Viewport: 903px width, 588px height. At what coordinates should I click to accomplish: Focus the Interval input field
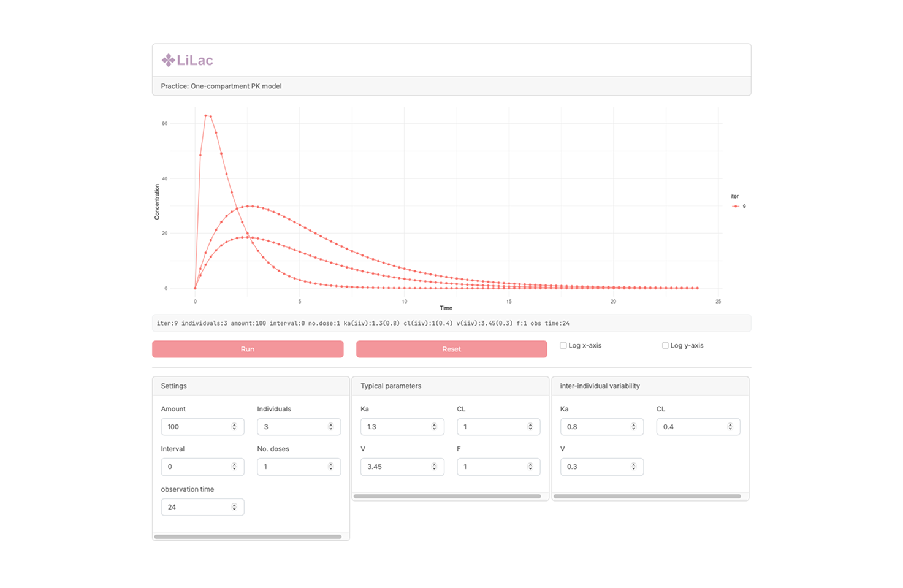(196, 467)
